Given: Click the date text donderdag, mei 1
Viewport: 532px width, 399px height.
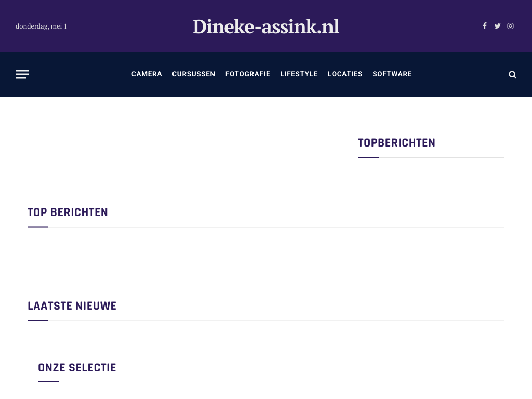Looking at the screenshot, I should point(42,26).
